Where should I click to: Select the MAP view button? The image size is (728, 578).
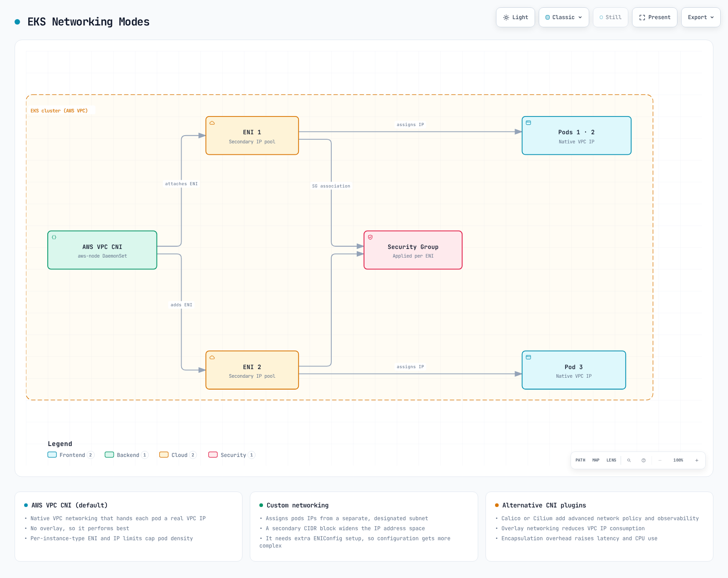pyautogui.click(x=596, y=460)
